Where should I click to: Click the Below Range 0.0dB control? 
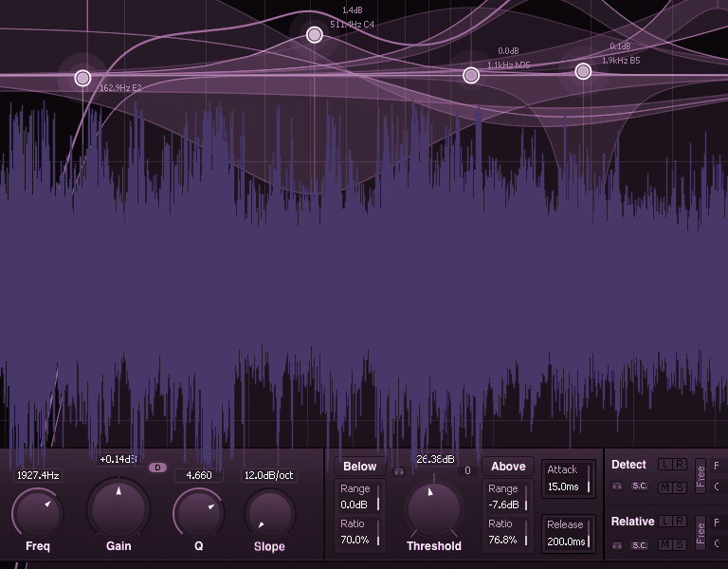click(x=360, y=497)
